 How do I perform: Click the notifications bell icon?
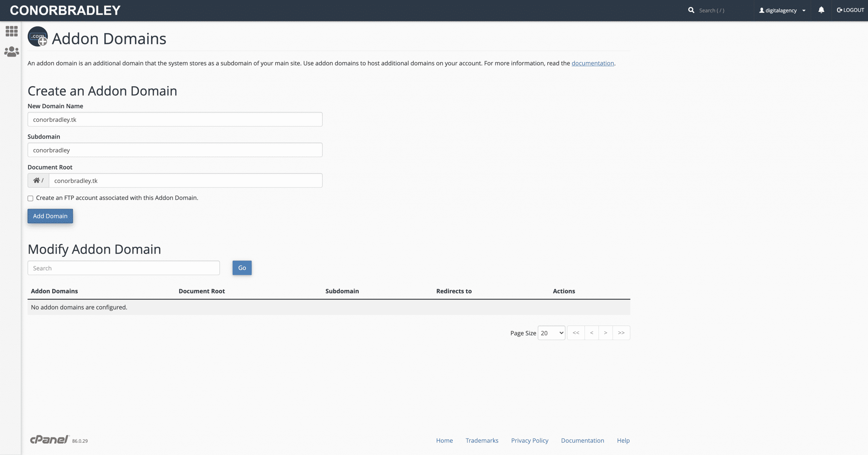pyautogui.click(x=821, y=10)
